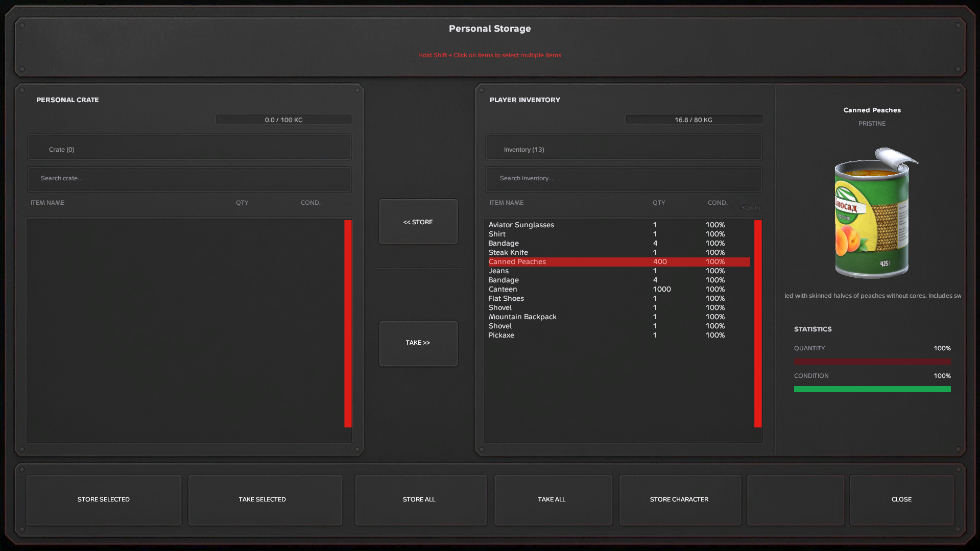Screen dimensions: 980x551
Task: Click the STORE ALL button
Action: point(421,500)
